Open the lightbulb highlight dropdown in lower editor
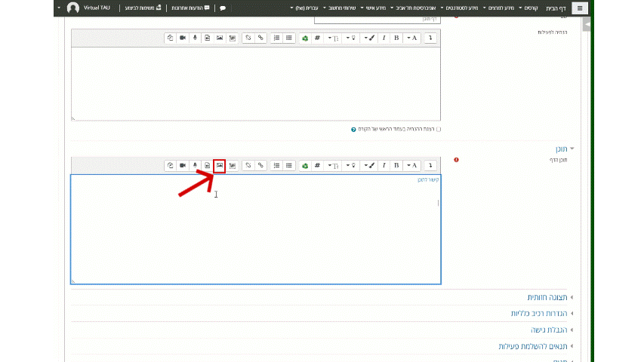 (x=351, y=165)
